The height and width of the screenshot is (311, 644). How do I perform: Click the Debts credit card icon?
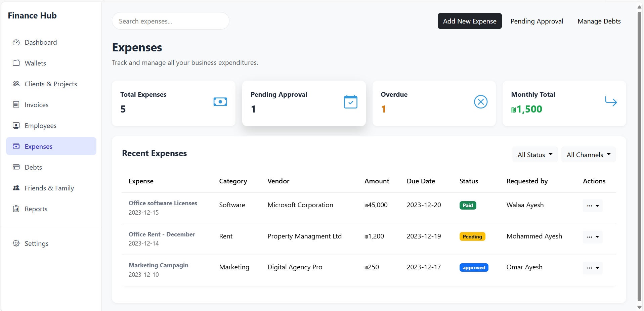[x=16, y=167]
